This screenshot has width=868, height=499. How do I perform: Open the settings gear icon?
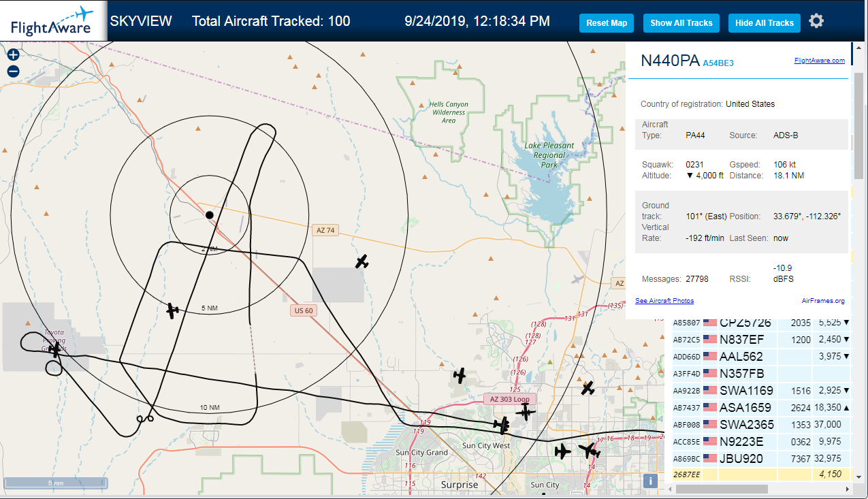(816, 21)
